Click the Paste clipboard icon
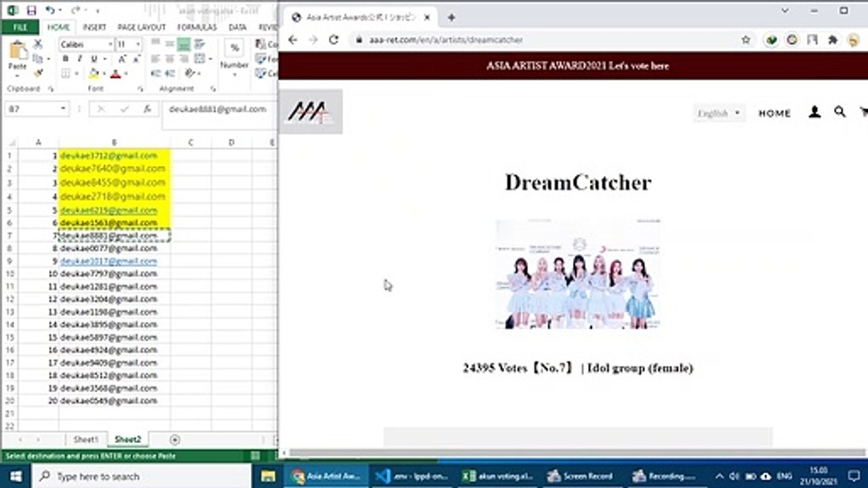 pyautogui.click(x=18, y=52)
